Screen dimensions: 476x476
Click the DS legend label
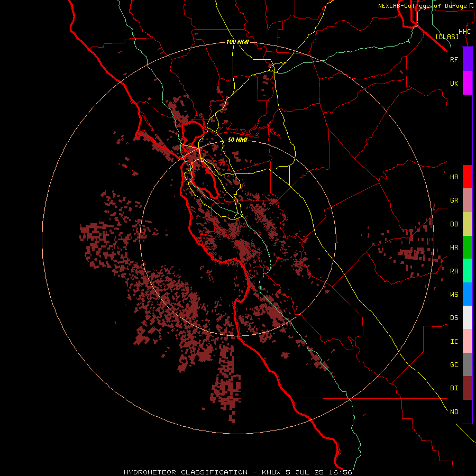[x=454, y=318]
